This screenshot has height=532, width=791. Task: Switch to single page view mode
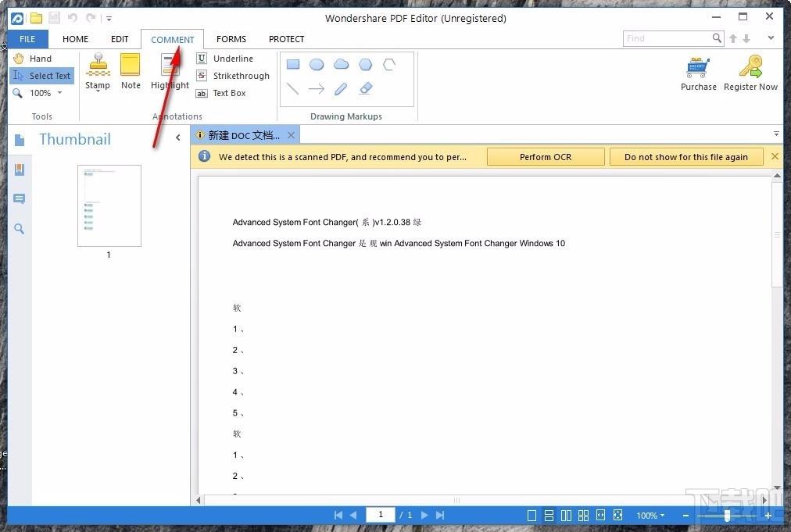pyautogui.click(x=532, y=516)
